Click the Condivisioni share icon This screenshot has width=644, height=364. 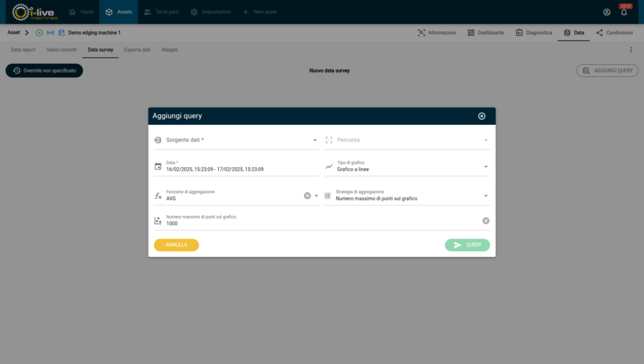[599, 33]
